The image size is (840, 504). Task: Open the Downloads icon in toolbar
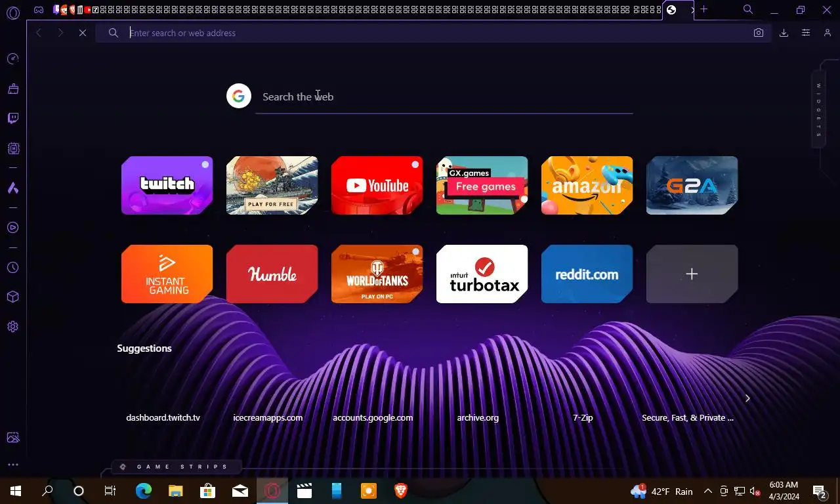(x=784, y=33)
